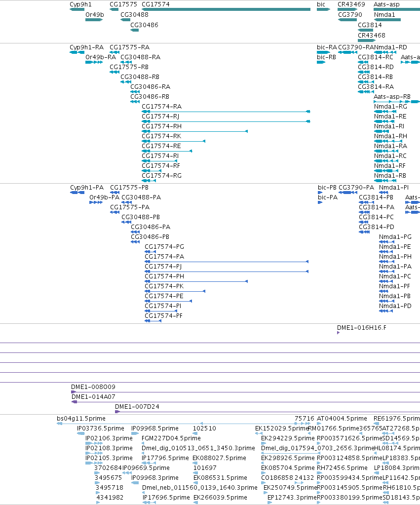Click the CG30486 gene label
This screenshot has width=420, height=505.
(x=144, y=25)
